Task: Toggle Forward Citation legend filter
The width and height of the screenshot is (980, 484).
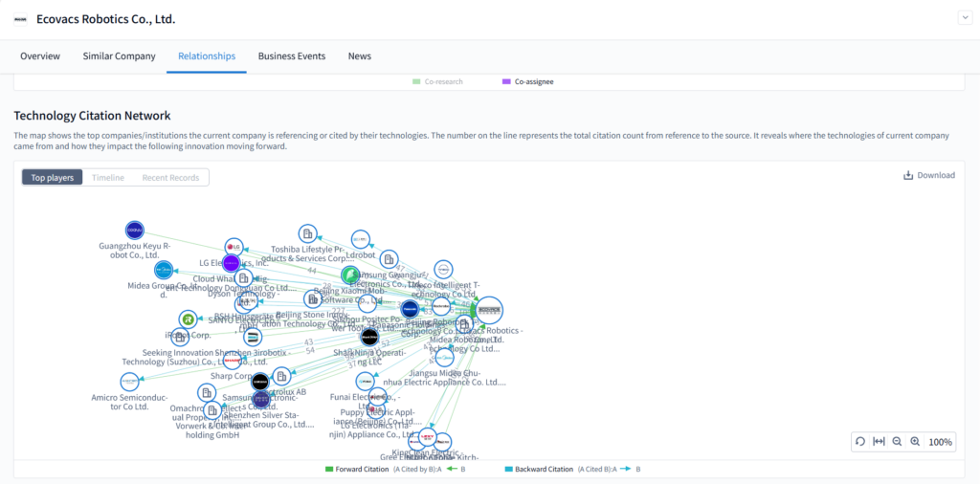Action: [357, 470]
